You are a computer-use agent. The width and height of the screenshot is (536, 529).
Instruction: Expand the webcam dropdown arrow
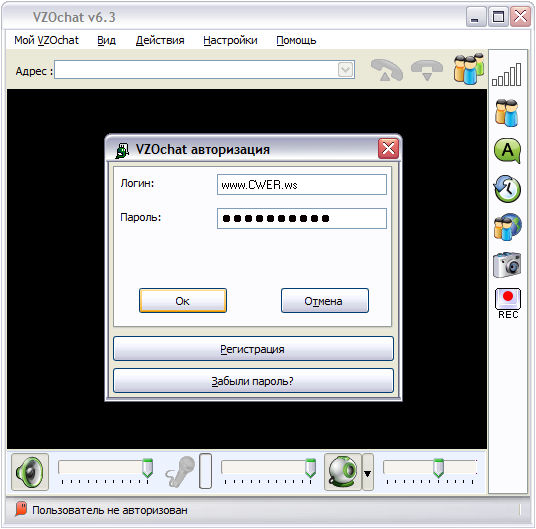coord(367,473)
